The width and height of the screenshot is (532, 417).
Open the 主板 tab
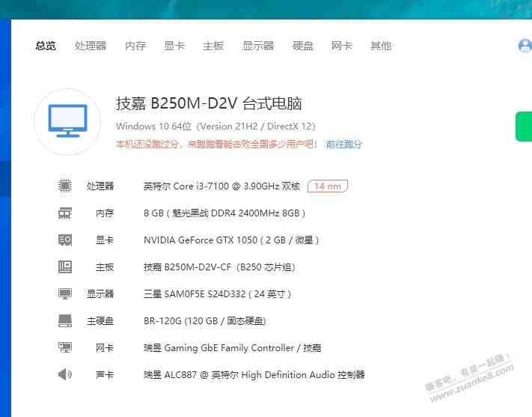(213, 46)
